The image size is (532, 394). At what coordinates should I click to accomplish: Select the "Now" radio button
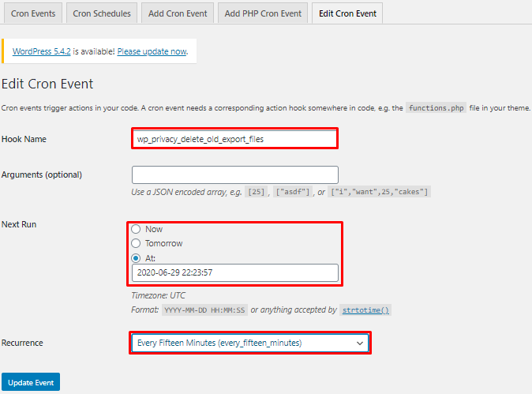(x=137, y=229)
